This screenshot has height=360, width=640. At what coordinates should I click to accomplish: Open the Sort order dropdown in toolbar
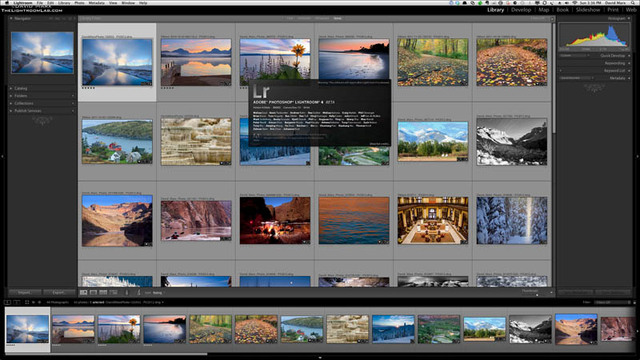coord(158,293)
